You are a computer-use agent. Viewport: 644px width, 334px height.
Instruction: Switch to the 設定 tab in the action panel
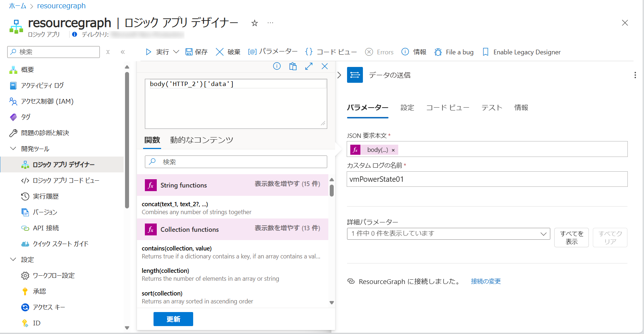click(407, 108)
